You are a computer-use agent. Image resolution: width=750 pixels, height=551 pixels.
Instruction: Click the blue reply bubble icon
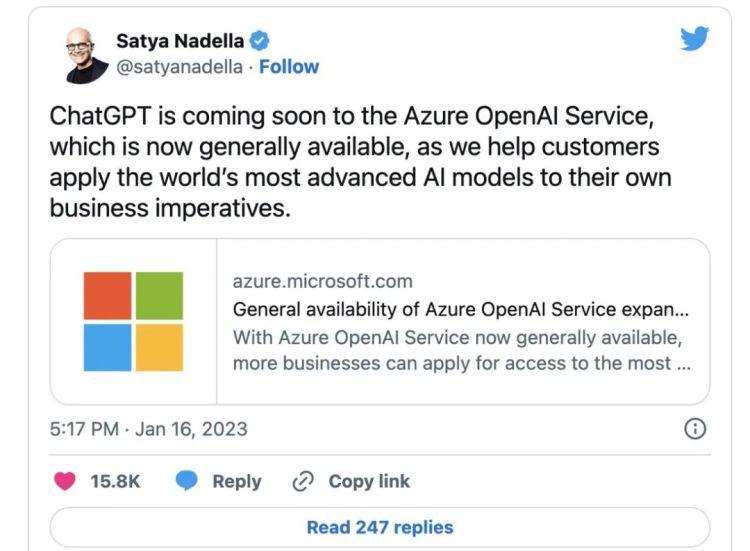[187, 481]
